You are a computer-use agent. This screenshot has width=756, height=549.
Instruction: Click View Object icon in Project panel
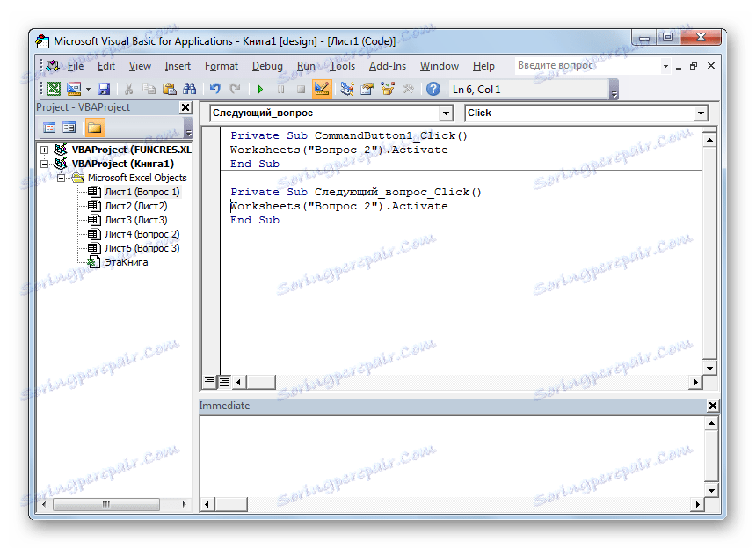(x=69, y=128)
